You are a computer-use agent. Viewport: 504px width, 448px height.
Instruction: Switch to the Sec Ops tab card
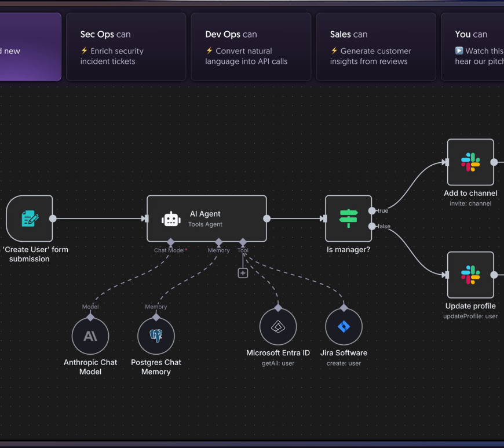tap(126, 47)
